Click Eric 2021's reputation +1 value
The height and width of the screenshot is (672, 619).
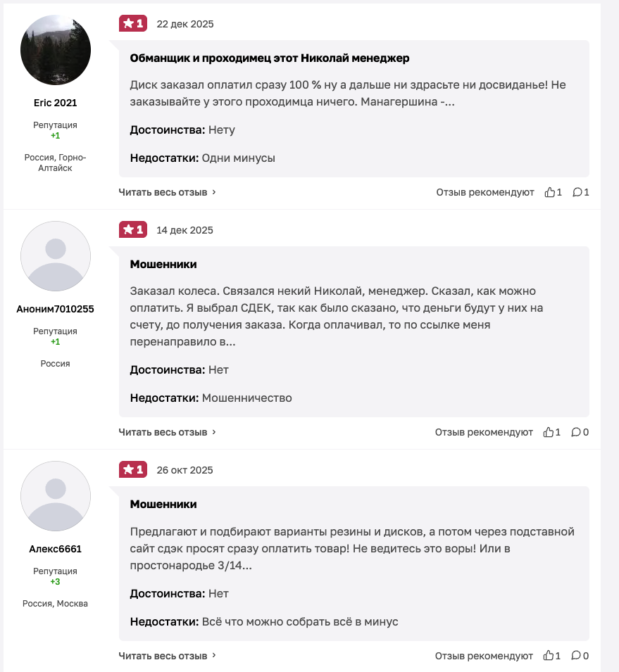pos(55,134)
